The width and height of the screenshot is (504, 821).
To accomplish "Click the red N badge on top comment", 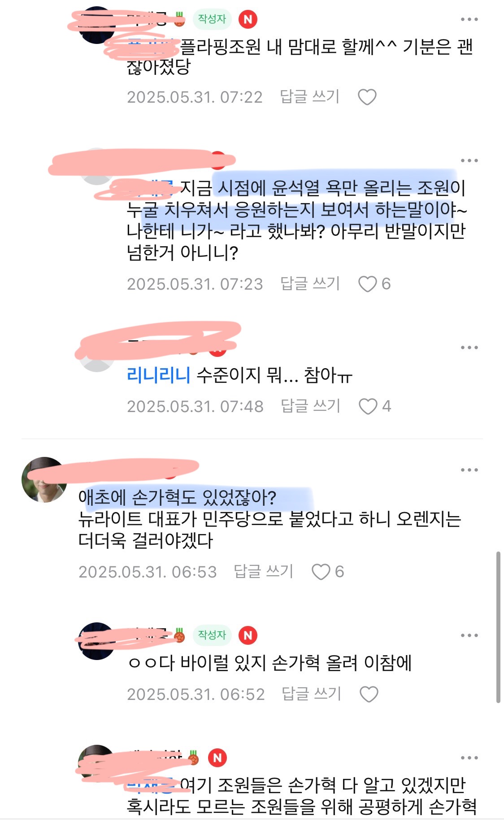I will 248,19.
